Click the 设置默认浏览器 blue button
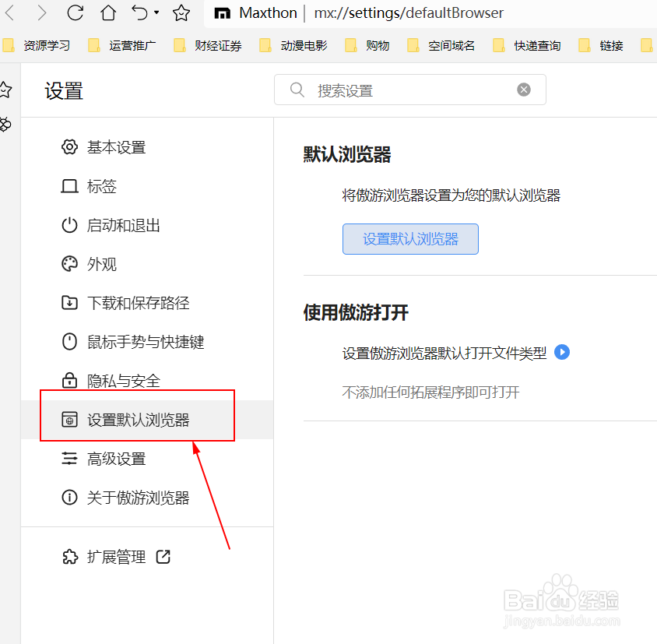 (410, 239)
